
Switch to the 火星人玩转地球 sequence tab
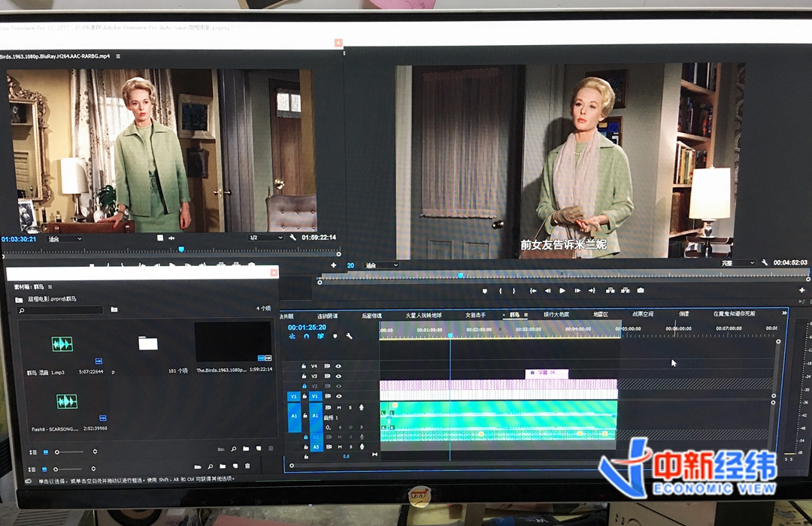(423, 315)
